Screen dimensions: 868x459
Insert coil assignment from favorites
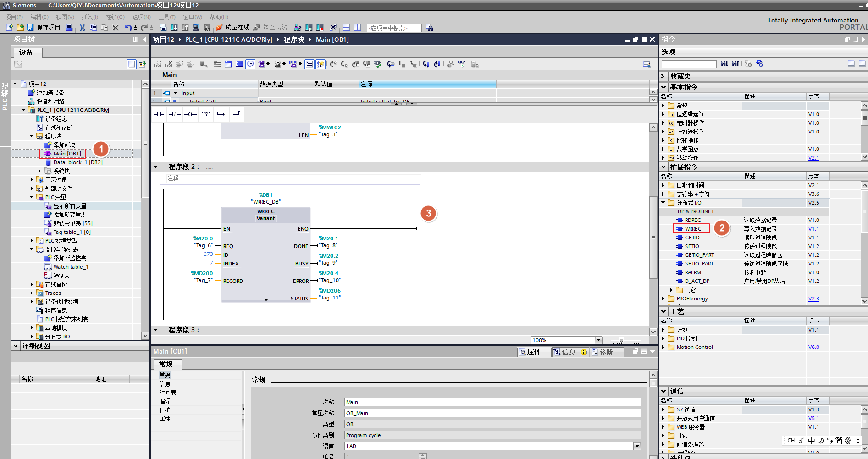click(190, 114)
